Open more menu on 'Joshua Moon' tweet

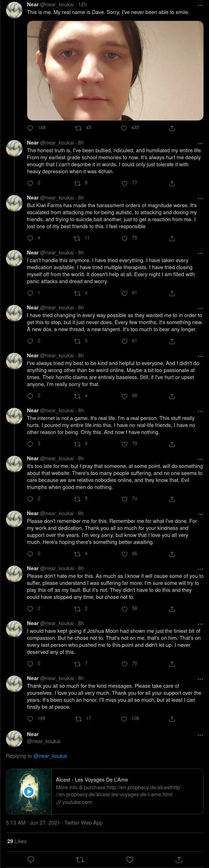coord(200,624)
